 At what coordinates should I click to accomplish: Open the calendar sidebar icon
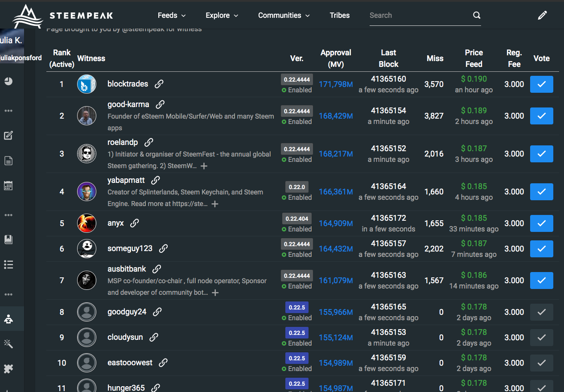(x=8, y=186)
